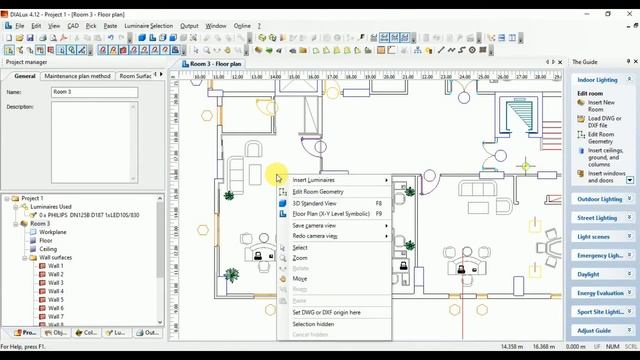Expand the Light scenes guide section
640x360 pixels.
pos(629,236)
